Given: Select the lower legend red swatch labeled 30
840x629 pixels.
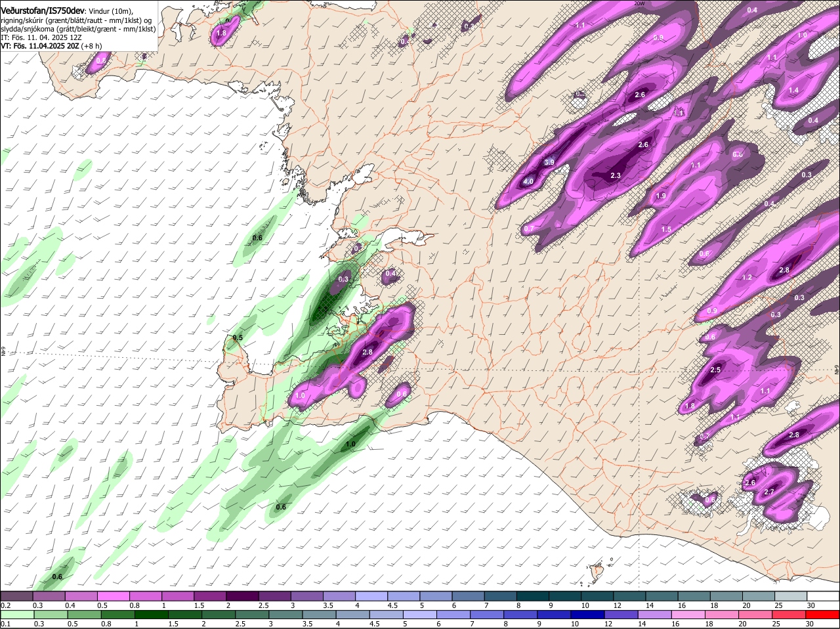Looking at the screenshot, I should [x=823, y=614].
